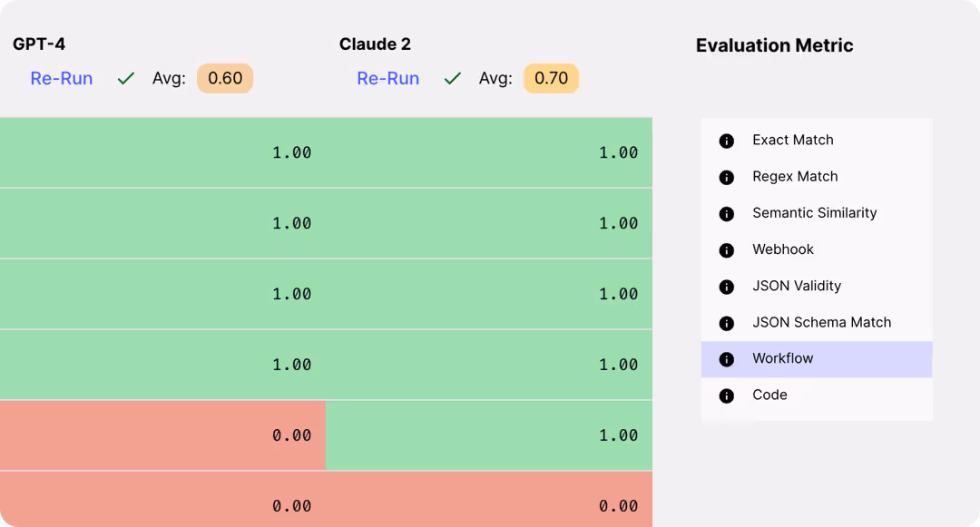The image size is (980, 527).
Task: Click the green checkmark under Claude 2
Action: [x=453, y=79]
